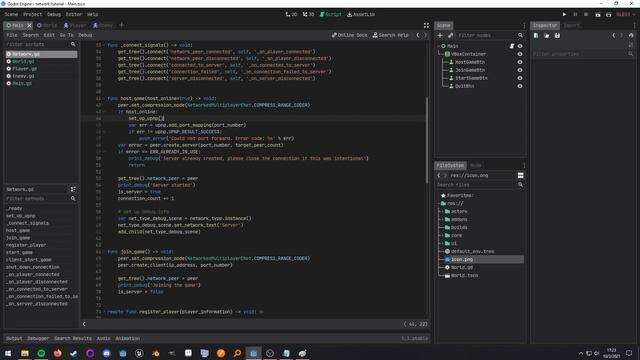Open Scene dock options menu
The height and width of the screenshot is (360, 640).
click(524, 25)
